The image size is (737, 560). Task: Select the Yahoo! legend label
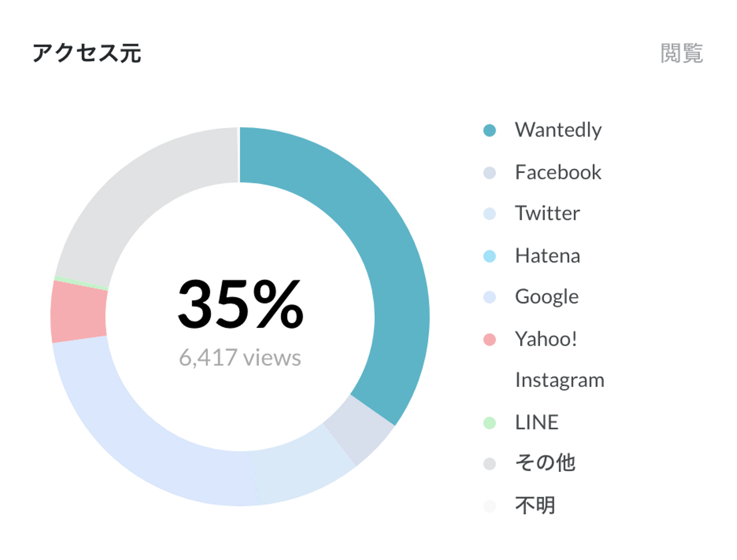point(546,339)
